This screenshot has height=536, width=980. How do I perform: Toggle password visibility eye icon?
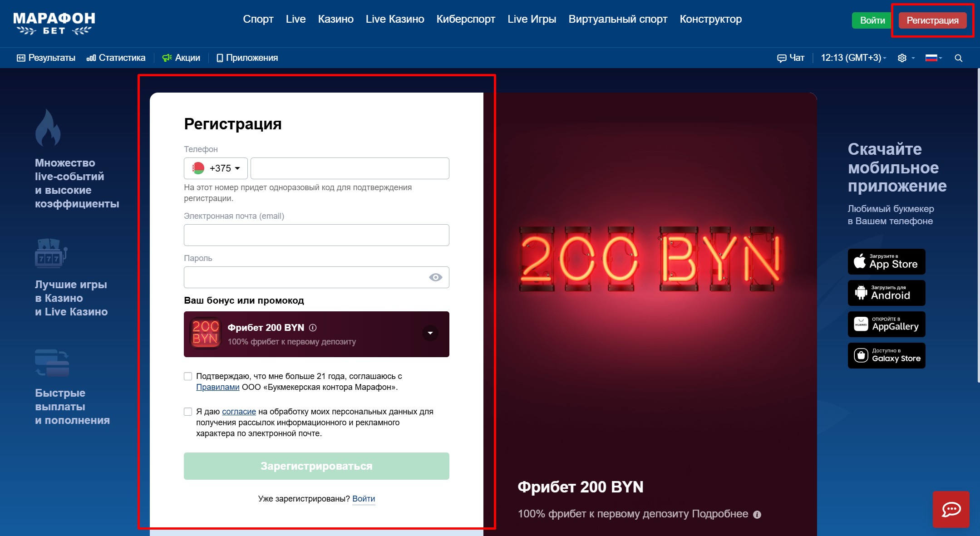[436, 277]
